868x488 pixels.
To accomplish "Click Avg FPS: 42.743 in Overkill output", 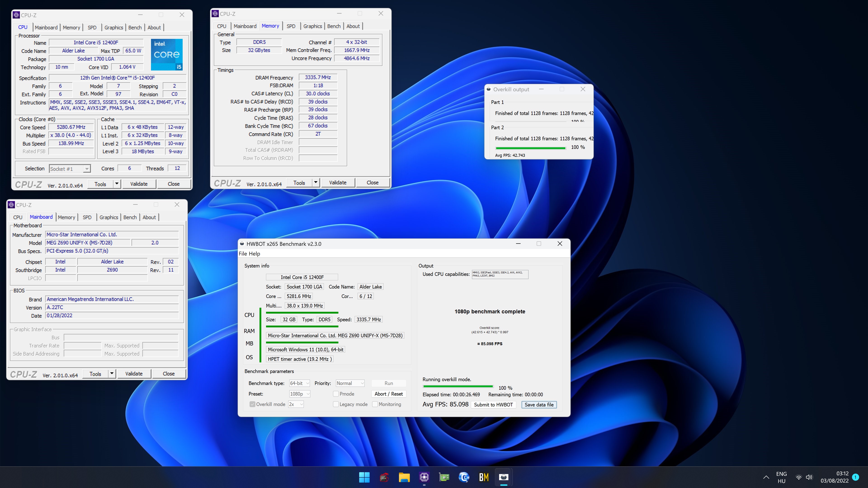I will [510, 155].
